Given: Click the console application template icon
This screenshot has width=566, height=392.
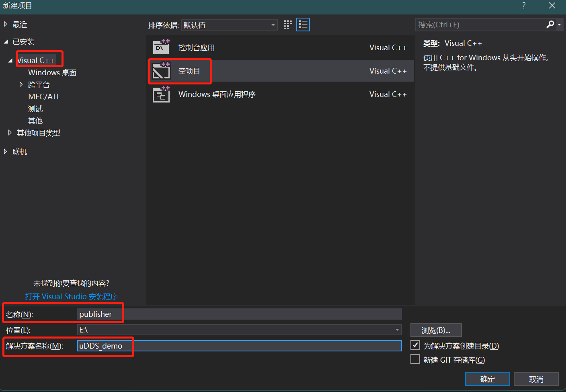Looking at the screenshot, I should point(161,47).
